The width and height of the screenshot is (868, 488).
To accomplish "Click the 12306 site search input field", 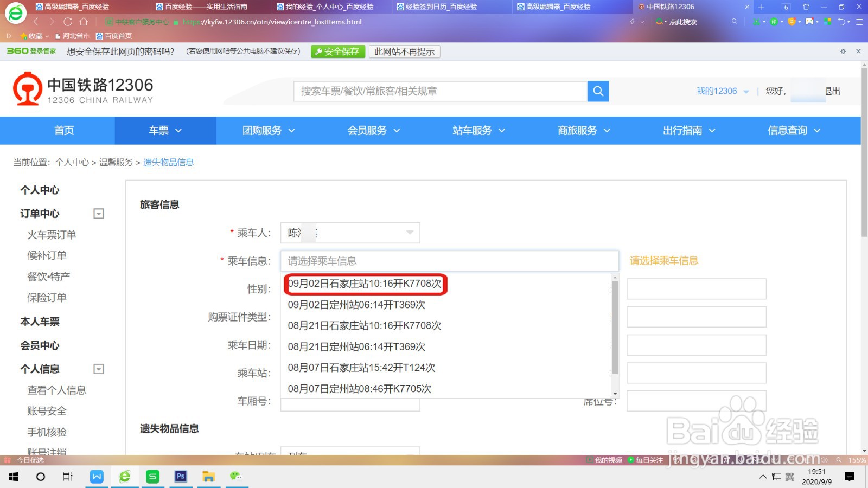I will pyautogui.click(x=441, y=91).
